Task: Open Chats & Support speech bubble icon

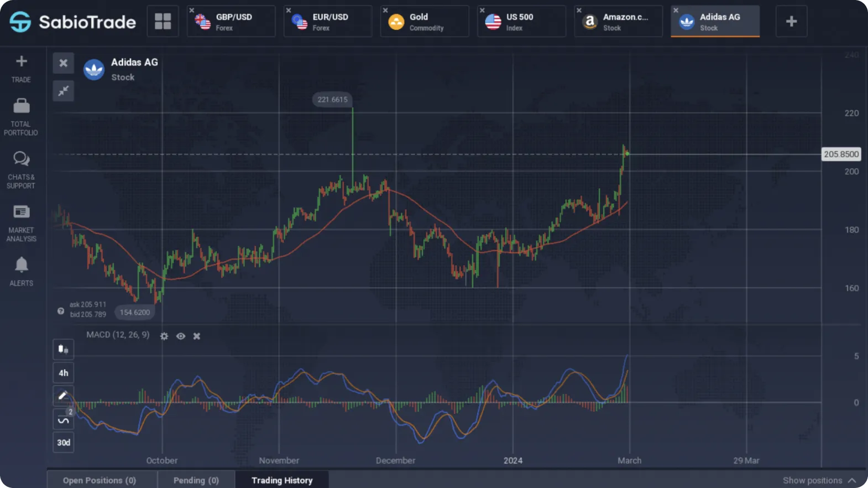Action: coord(21,159)
